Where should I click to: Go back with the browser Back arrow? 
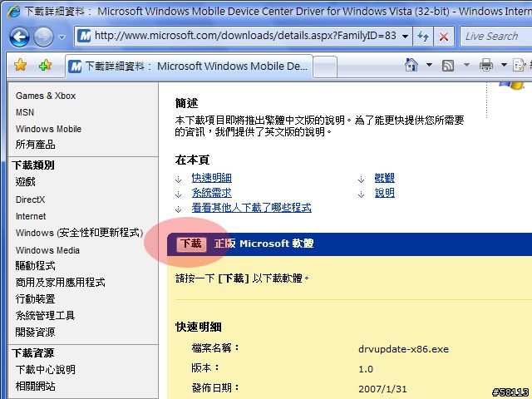19,37
